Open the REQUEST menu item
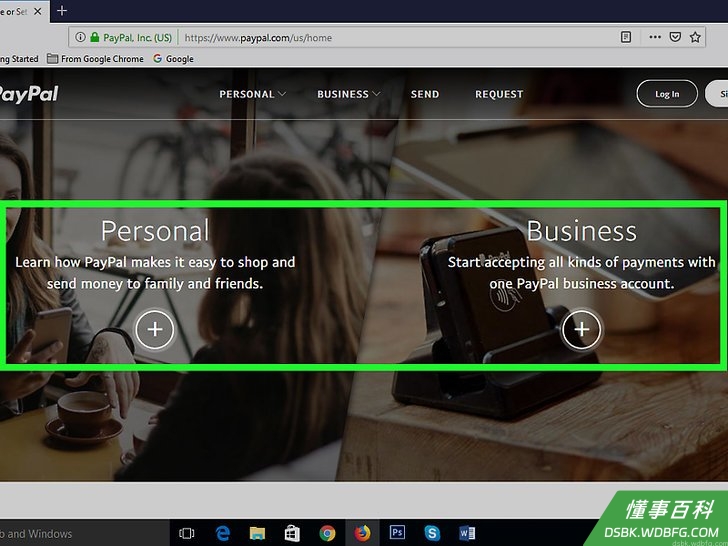 (x=499, y=94)
